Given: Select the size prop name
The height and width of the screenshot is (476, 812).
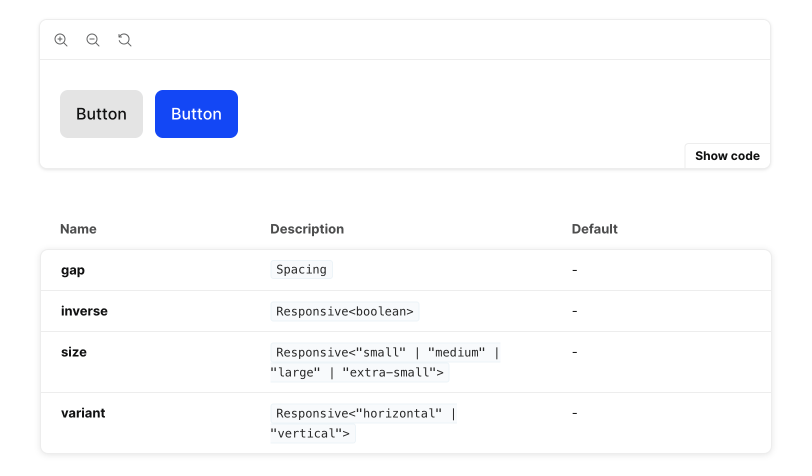Looking at the screenshot, I should pyautogui.click(x=74, y=352).
